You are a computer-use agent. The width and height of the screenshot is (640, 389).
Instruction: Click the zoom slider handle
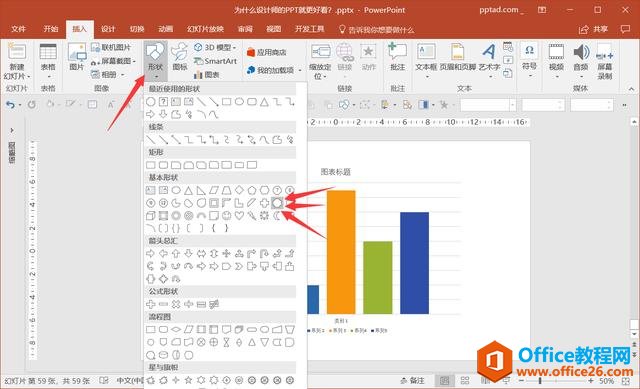pyautogui.click(x=540, y=381)
